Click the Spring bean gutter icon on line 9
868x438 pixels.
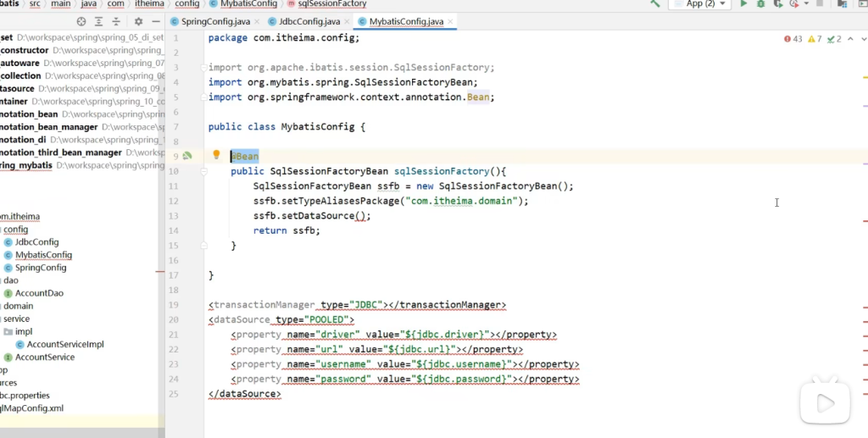(x=187, y=156)
